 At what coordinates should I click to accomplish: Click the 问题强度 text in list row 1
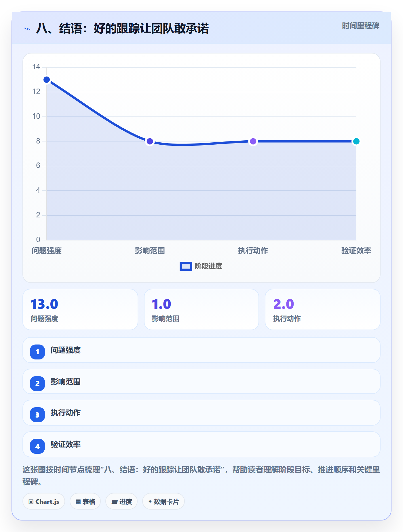coord(66,350)
